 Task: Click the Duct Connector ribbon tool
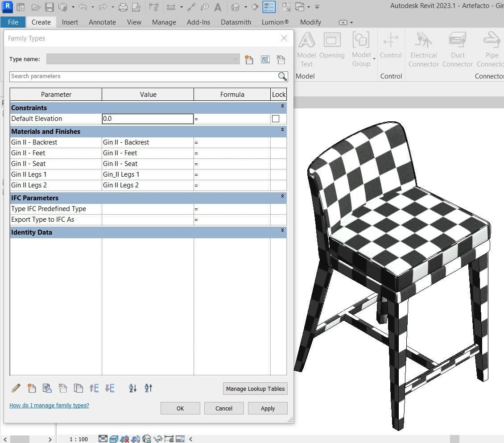458,50
